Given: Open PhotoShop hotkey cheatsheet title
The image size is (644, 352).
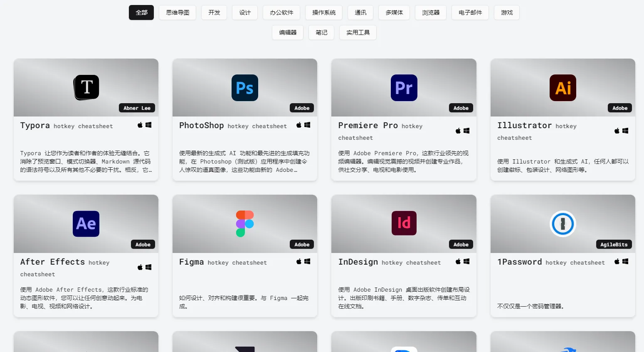Looking at the screenshot, I should [x=233, y=126].
